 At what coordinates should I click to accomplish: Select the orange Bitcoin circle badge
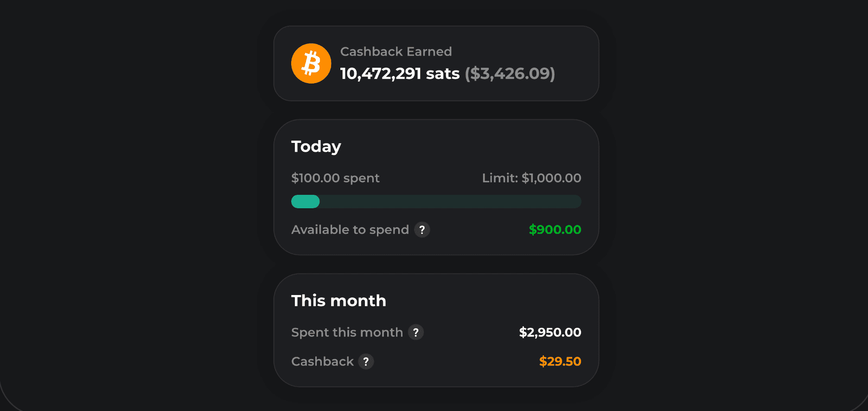(x=311, y=63)
